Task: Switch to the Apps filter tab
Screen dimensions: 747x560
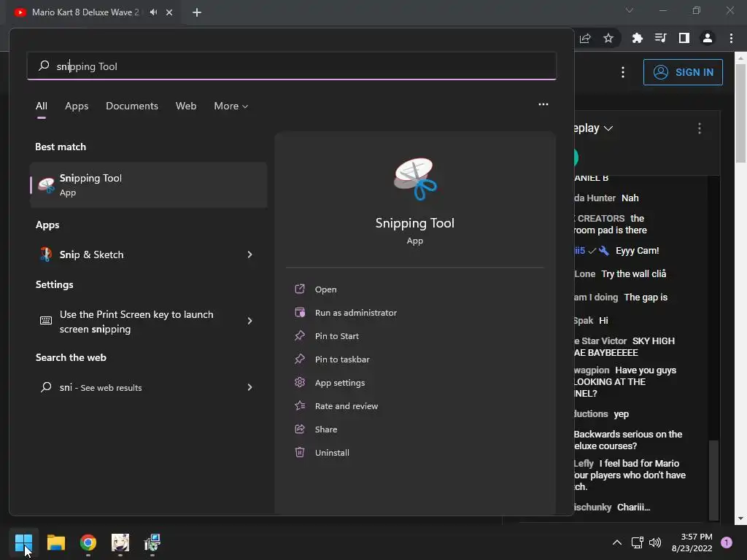Action: 77,106
